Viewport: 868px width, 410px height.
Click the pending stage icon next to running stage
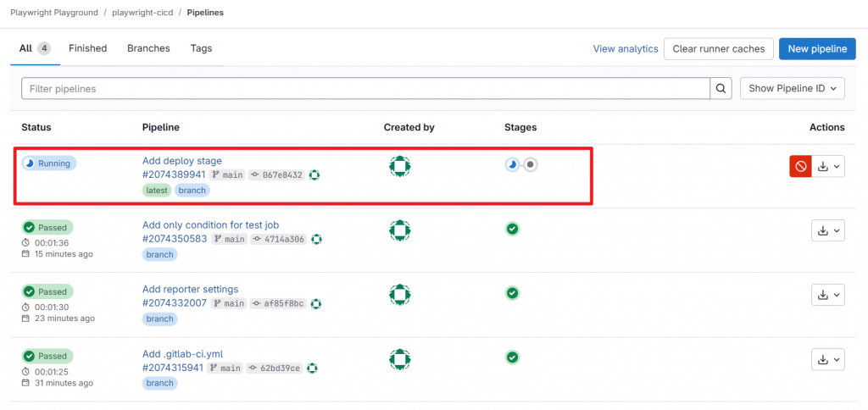(531, 164)
